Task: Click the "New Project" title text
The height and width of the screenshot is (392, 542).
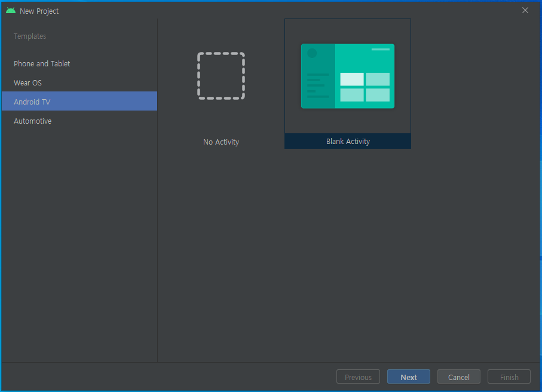Action: click(x=39, y=11)
